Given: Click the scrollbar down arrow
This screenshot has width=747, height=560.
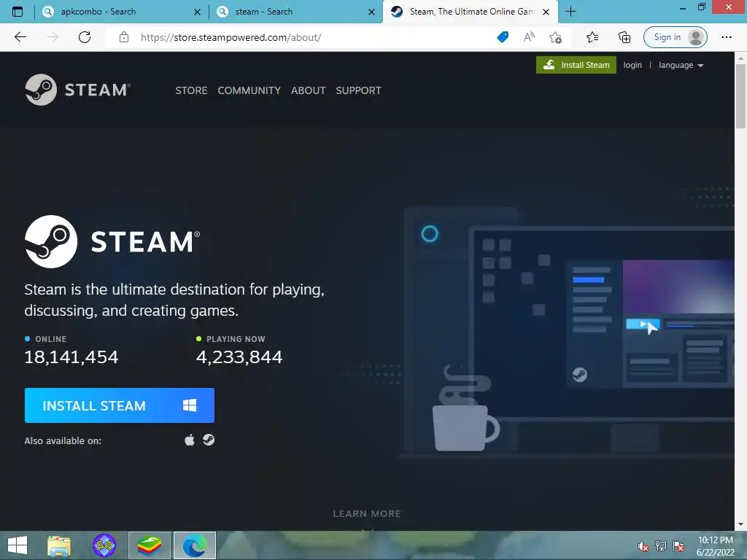Looking at the screenshot, I should click(x=740, y=524).
